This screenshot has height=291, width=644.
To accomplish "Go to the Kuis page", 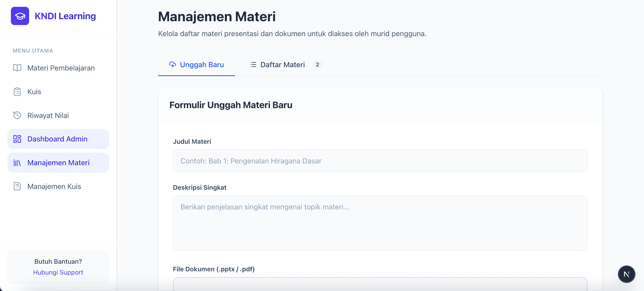I will pos(58,91).
